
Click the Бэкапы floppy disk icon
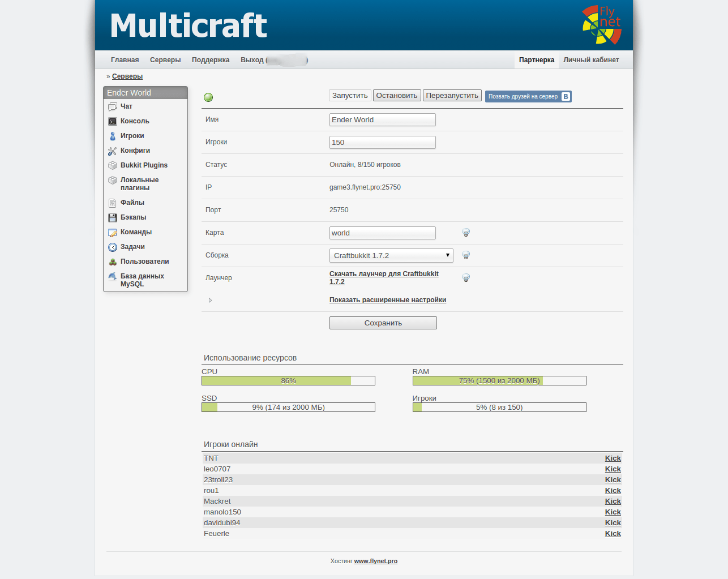pos(113,217)
